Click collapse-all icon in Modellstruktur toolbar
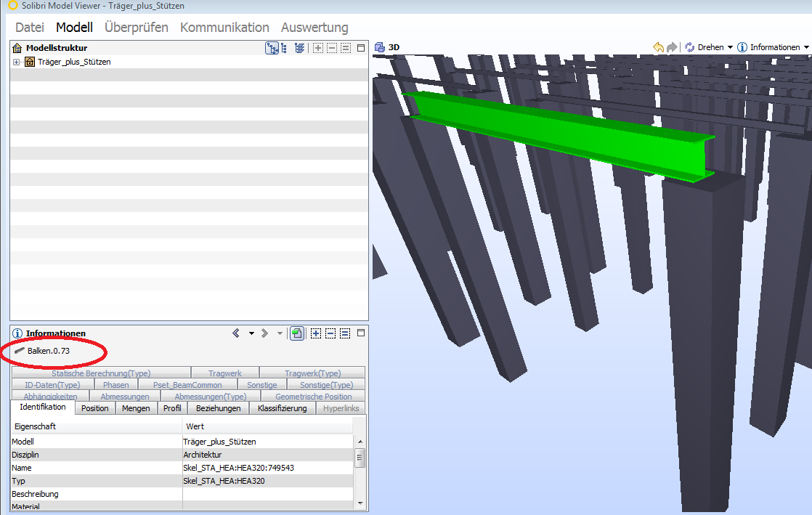 (x=332, y=48)
